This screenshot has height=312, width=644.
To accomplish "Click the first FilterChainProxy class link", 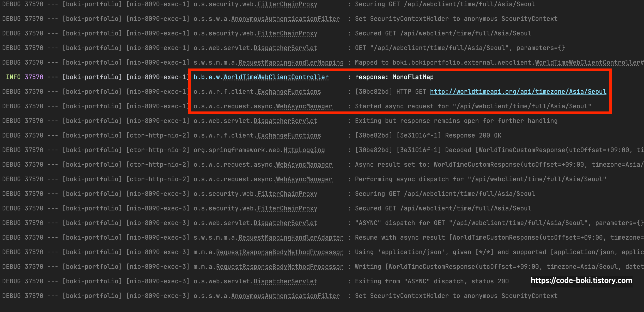I will point(287,4).
